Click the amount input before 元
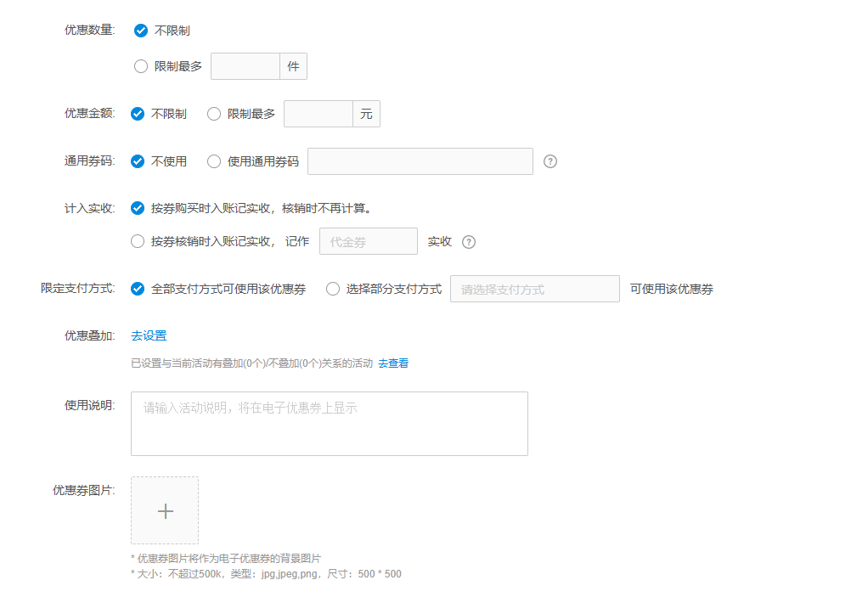The height and width of the screenshot is (597, 868). [x=318, y=113]
